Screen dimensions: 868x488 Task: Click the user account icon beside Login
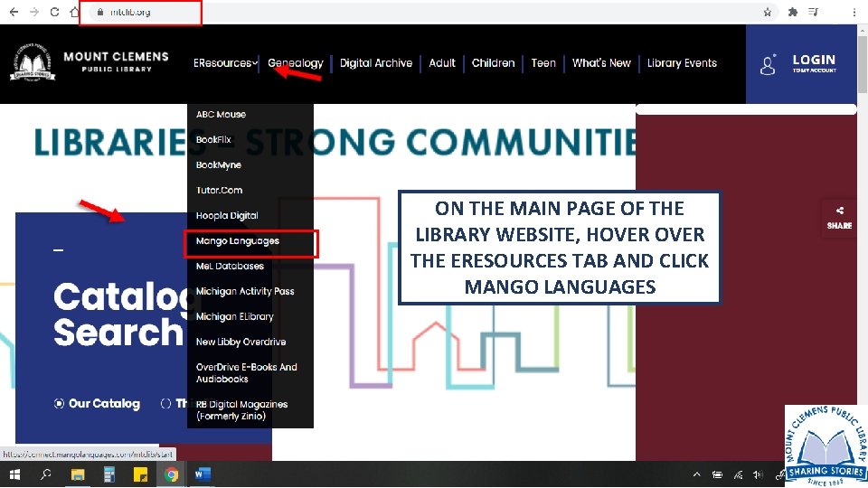(768, 65)
